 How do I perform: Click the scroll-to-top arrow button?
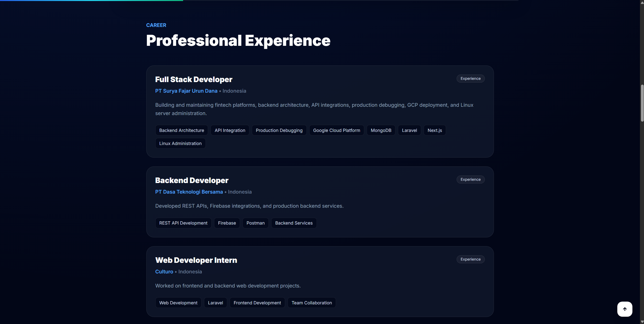625,309
